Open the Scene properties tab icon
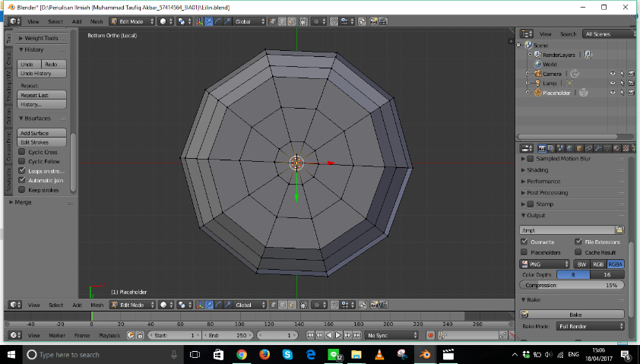This screenshot has width=640, height=364. point(560,148)
